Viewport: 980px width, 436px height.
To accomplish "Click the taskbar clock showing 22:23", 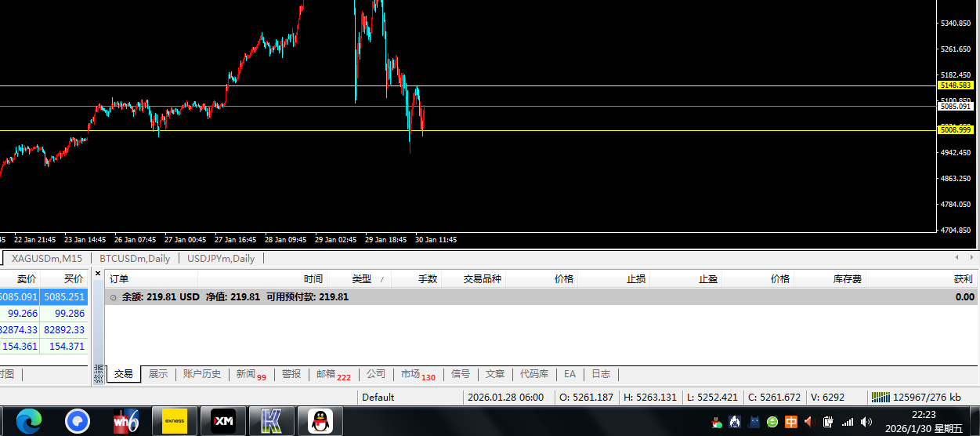I will (x=923, y=421).
